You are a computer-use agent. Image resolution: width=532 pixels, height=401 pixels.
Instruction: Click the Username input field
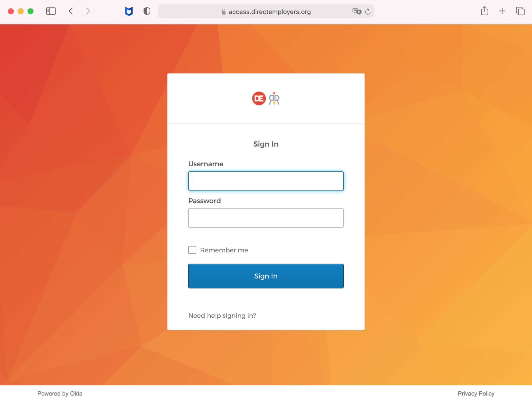tap(265, 181)
